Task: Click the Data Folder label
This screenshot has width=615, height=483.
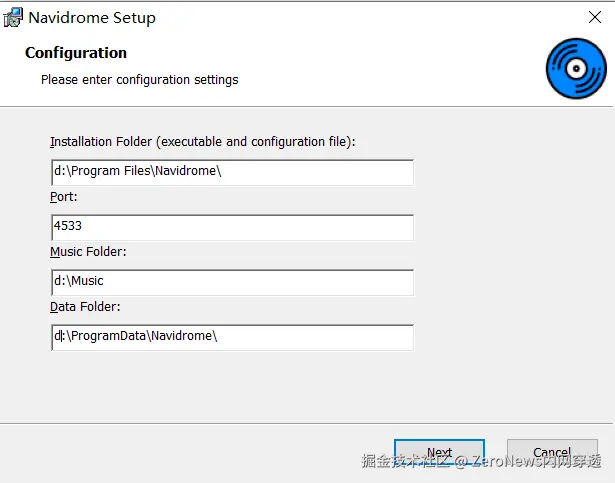Action: click(85, 306)
